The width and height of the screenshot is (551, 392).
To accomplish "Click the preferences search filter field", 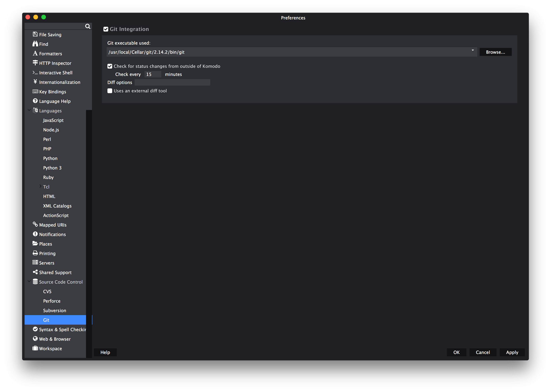I will coord(55,26).
